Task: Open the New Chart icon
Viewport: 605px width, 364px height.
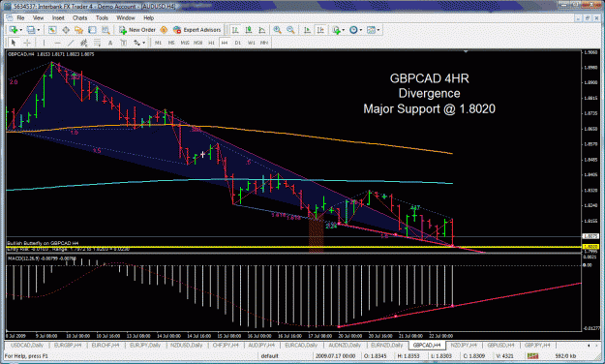Action: (x=14, y=30)
